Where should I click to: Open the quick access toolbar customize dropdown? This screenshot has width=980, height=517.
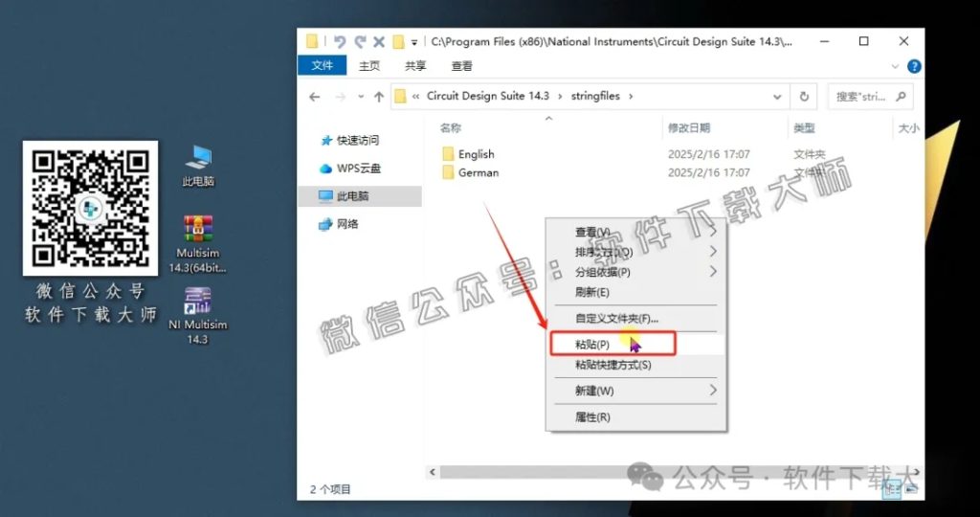click(413, 42)
